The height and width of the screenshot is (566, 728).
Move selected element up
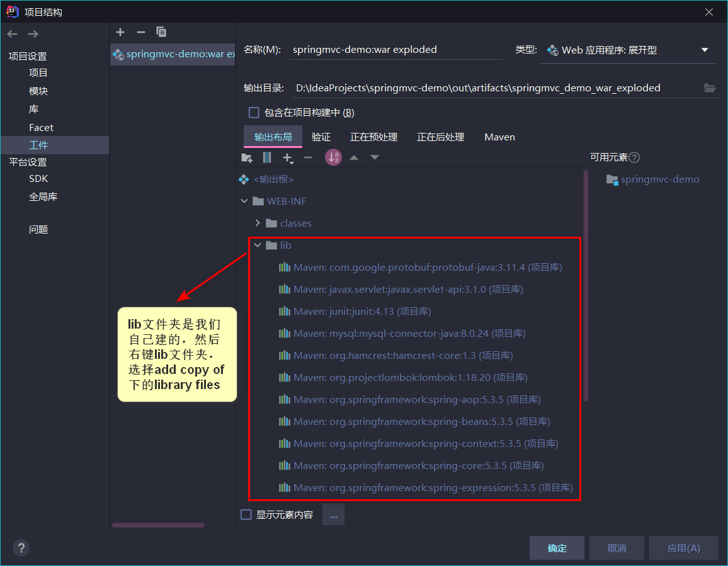(354, 158)
